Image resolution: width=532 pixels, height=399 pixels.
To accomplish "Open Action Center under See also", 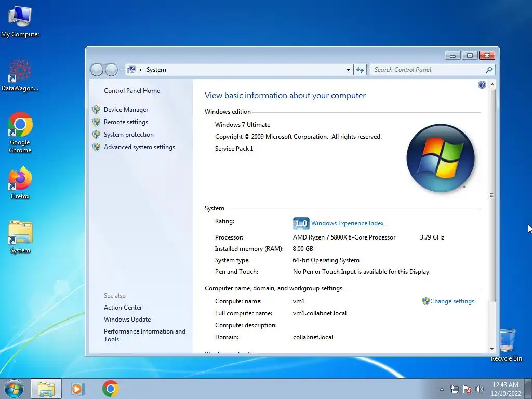I will 123,308.
